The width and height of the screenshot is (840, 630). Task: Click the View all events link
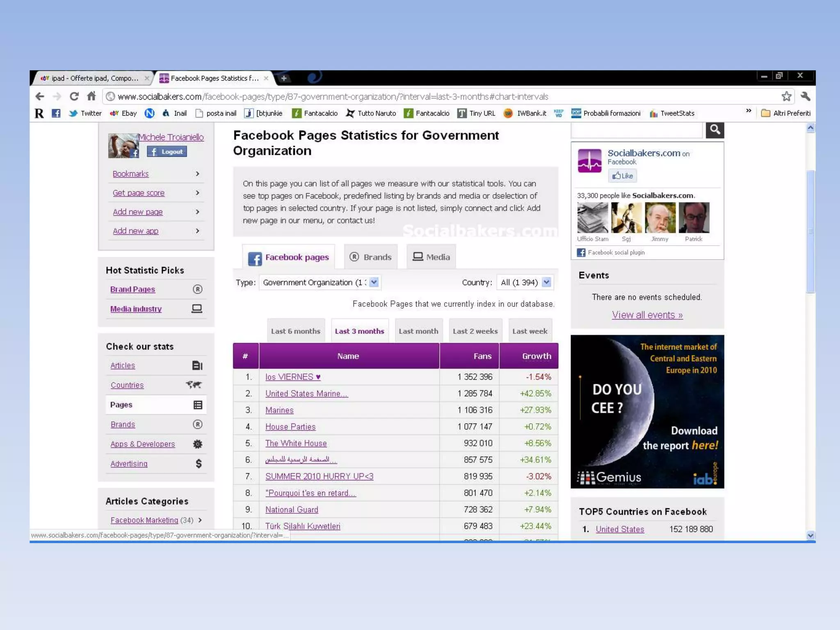(647, 315)
